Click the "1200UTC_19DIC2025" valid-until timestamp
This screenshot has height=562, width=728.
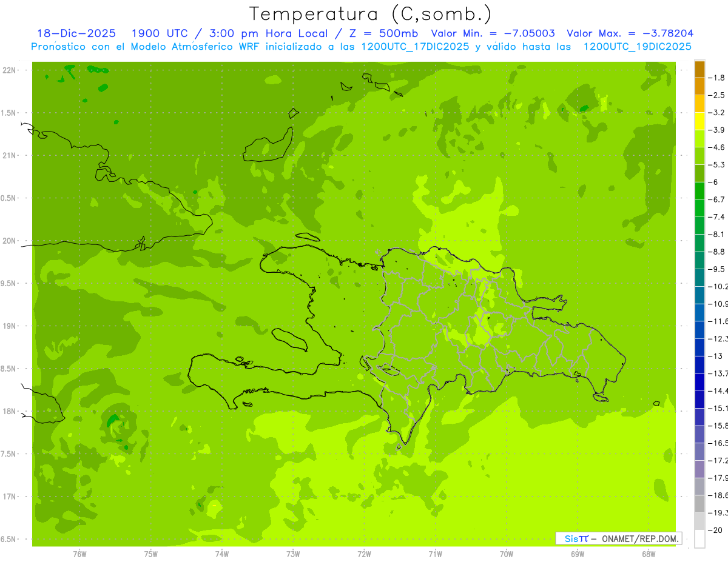click(x=637, y=47)
